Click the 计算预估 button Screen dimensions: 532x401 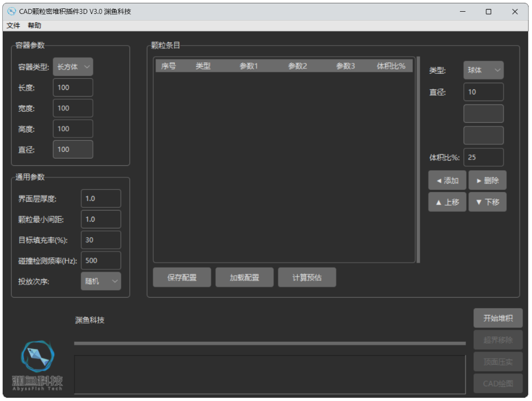[307, 277]
